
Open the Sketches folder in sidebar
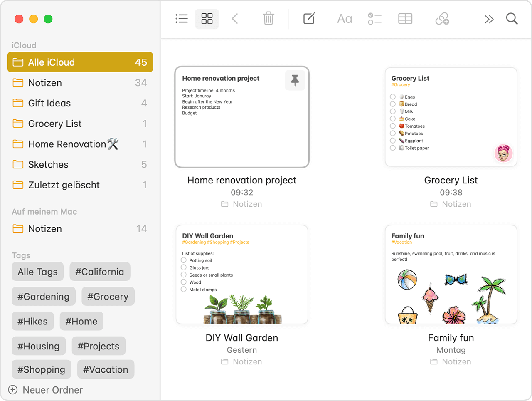pyautogui.click(x=48, y=164)
